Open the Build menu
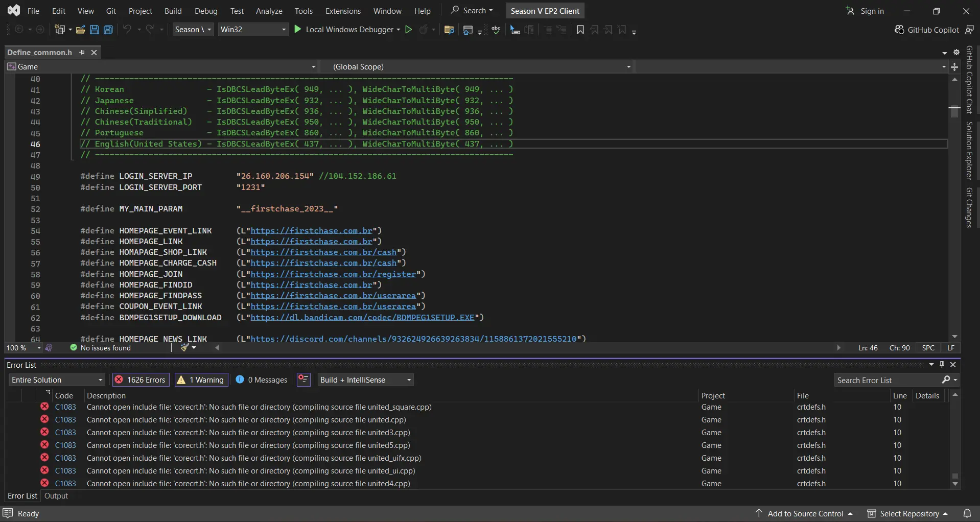The height and width of the screenshot is (522, 980). 173,11
